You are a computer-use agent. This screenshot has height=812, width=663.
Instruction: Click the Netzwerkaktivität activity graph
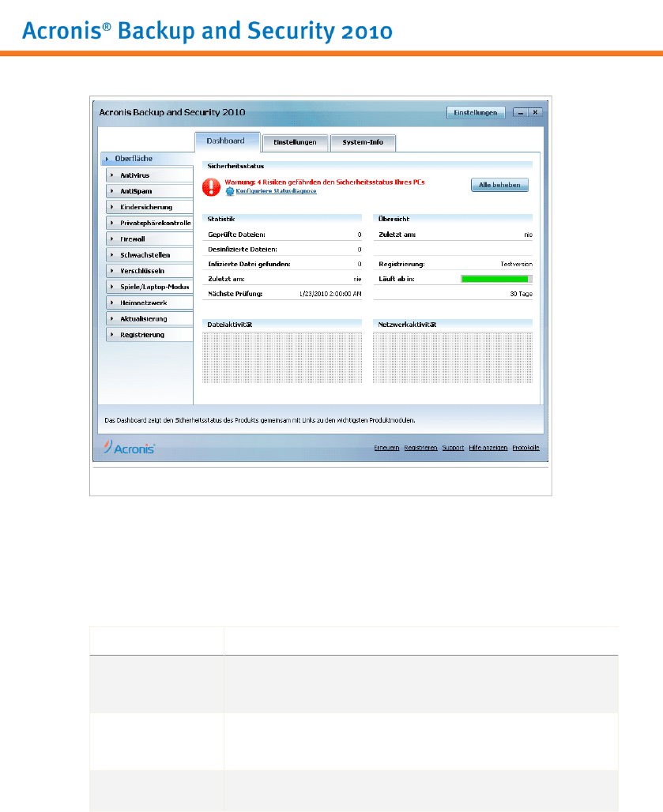(x=453, y=357)
